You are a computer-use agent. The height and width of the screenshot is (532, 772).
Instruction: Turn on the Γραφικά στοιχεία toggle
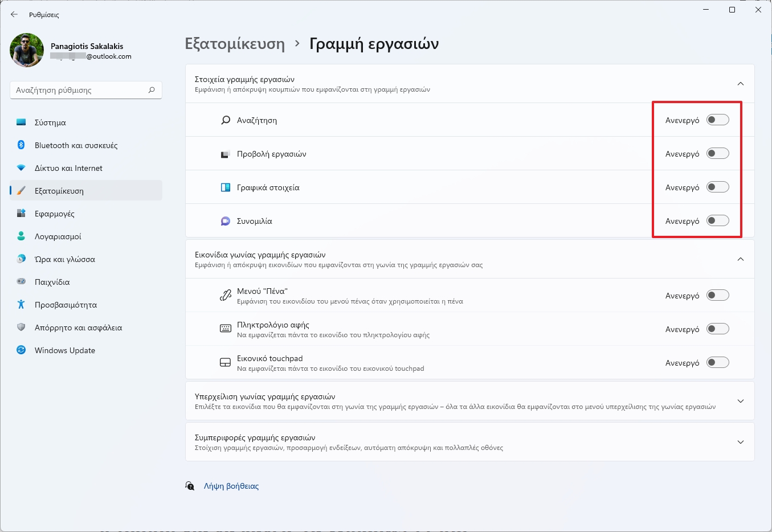(x=717, y=187)
